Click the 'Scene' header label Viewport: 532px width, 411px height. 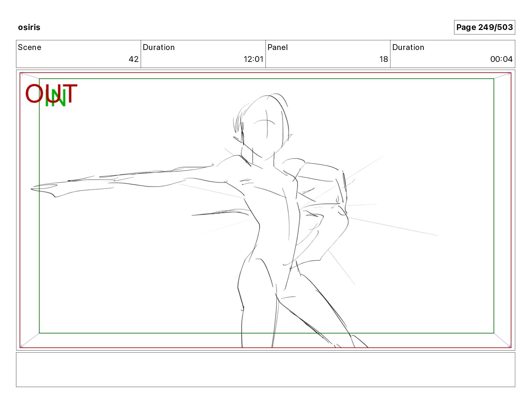tap(30, 47)
